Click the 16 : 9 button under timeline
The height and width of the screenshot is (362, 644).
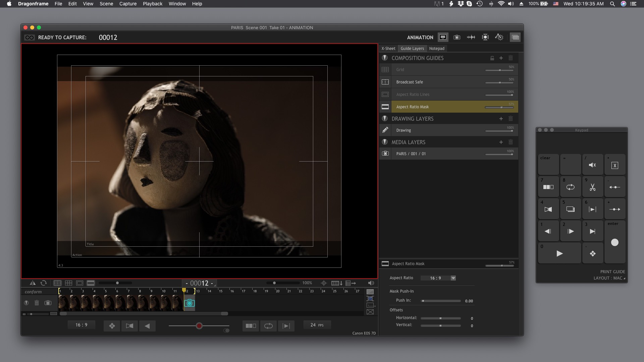click(82, 325)
